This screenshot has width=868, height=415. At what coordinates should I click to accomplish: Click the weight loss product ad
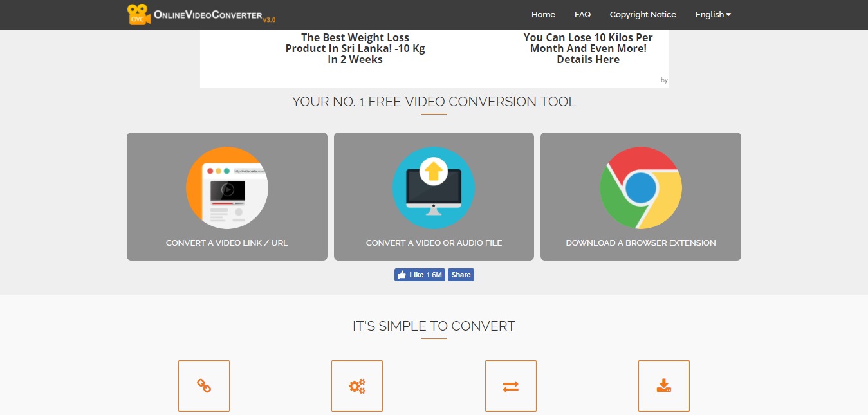click(355, 48)
